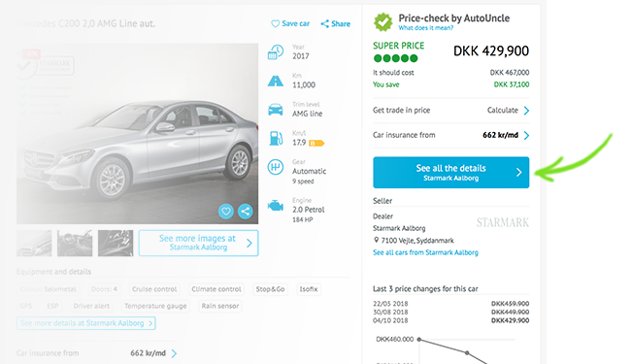Tap the round share button on the car photo
631x364 pixels.
pos(245,212)
